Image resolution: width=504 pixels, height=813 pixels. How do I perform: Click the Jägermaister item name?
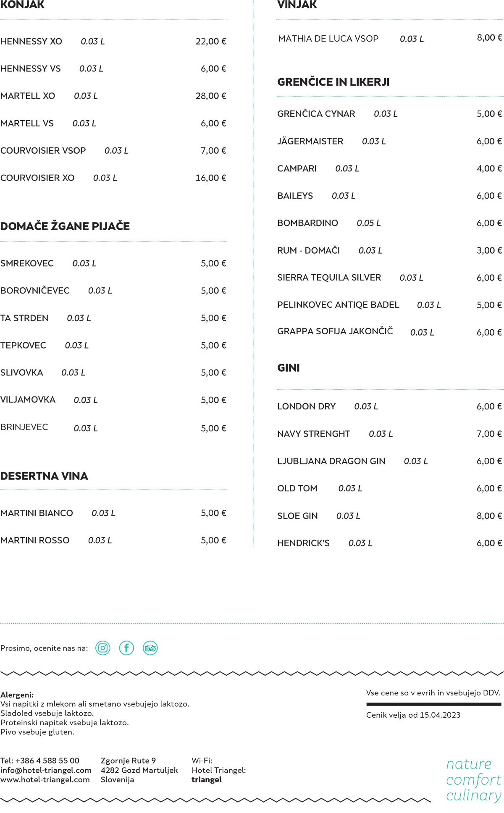310,141
